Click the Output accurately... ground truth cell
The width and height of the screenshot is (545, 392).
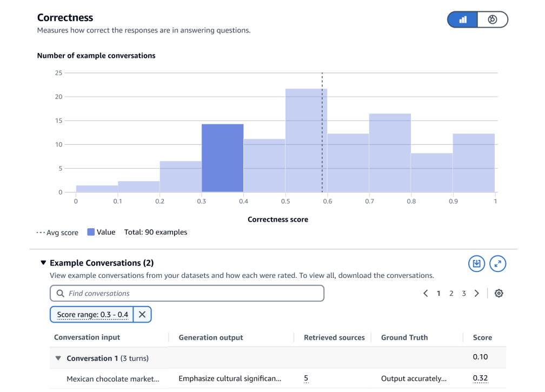click(414, 378)
